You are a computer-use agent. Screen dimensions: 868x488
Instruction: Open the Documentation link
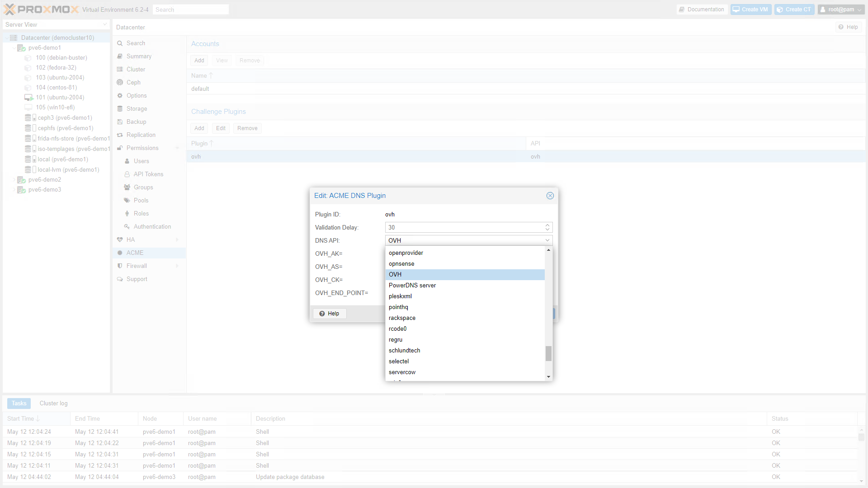[x=701, y=9]
